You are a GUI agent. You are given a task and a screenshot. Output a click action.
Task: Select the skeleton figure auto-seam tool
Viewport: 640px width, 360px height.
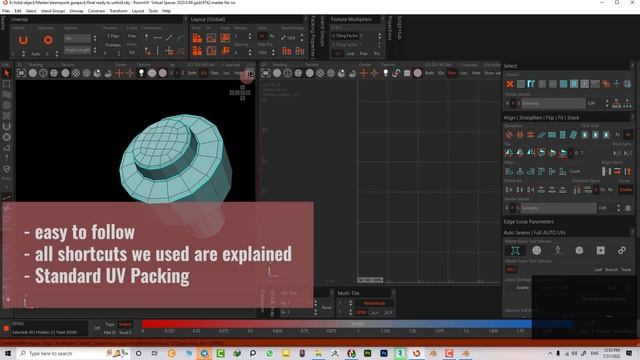pyautogui.click(x=558, y=251)
